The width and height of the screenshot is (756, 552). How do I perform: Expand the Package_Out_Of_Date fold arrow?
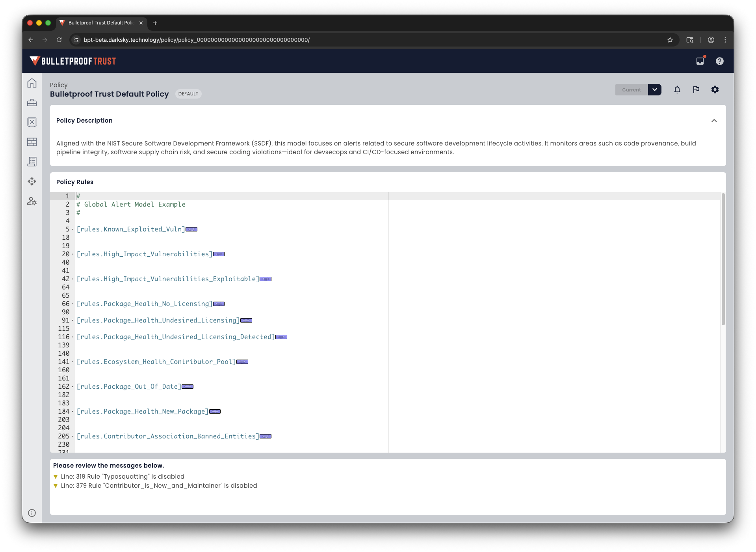coord(72,387)
